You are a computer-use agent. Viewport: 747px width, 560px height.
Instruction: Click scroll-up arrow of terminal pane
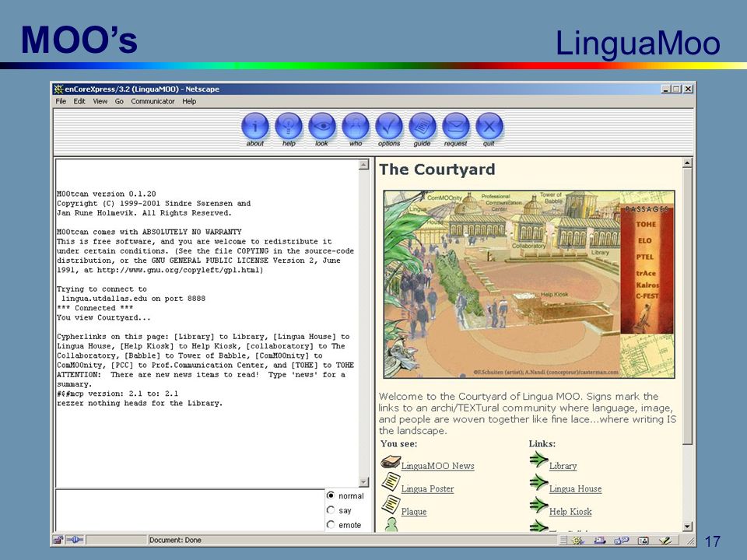pyautogui.click(x=364, y=165)
